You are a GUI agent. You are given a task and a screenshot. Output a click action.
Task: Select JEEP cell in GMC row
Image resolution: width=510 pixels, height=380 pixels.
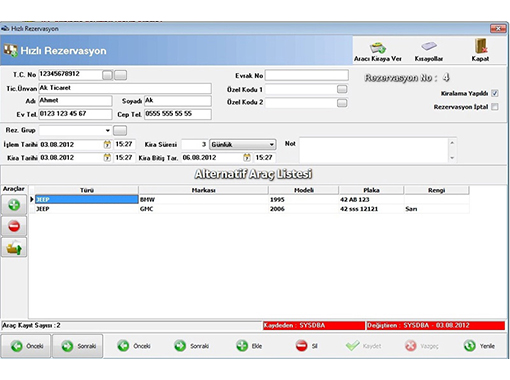[87, 209]
